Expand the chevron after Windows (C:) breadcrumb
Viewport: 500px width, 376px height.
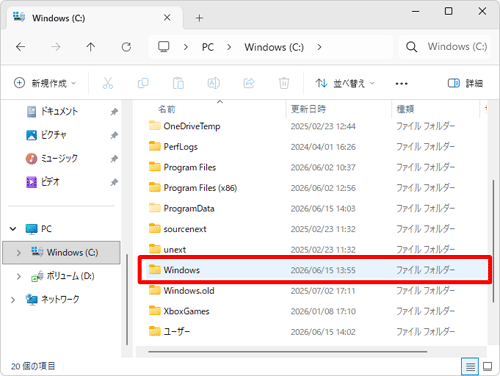(x=319, y=47)
